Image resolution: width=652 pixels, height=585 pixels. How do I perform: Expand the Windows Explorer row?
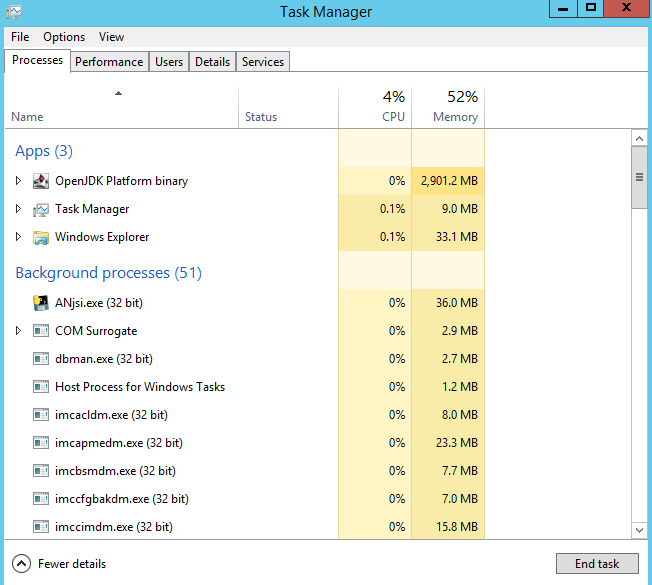(18, 237)
